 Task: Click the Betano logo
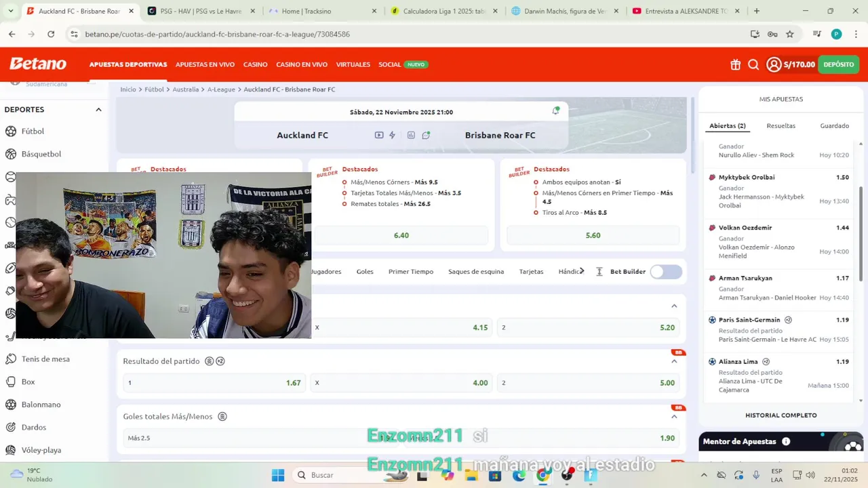click(x=38, y=64)
